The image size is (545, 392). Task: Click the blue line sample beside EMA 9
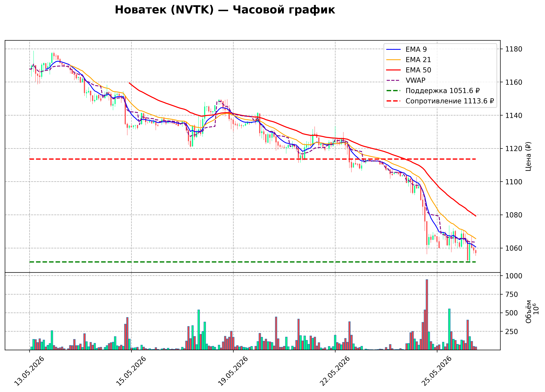coord(394,49)
